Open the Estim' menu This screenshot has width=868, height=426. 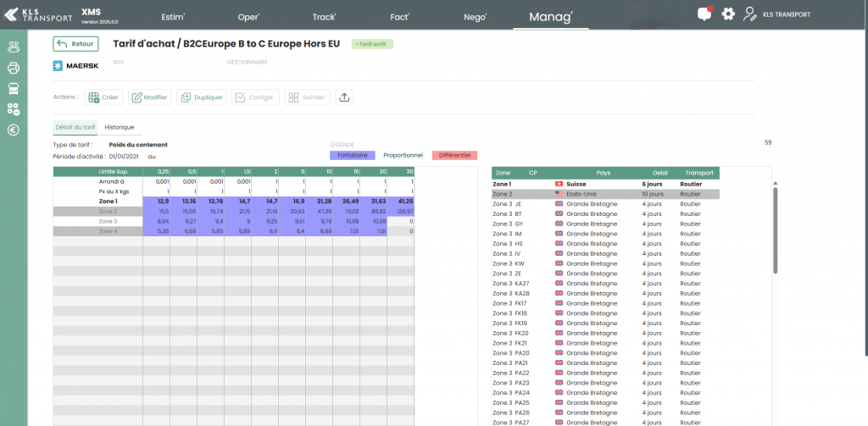tap(173, 17)
